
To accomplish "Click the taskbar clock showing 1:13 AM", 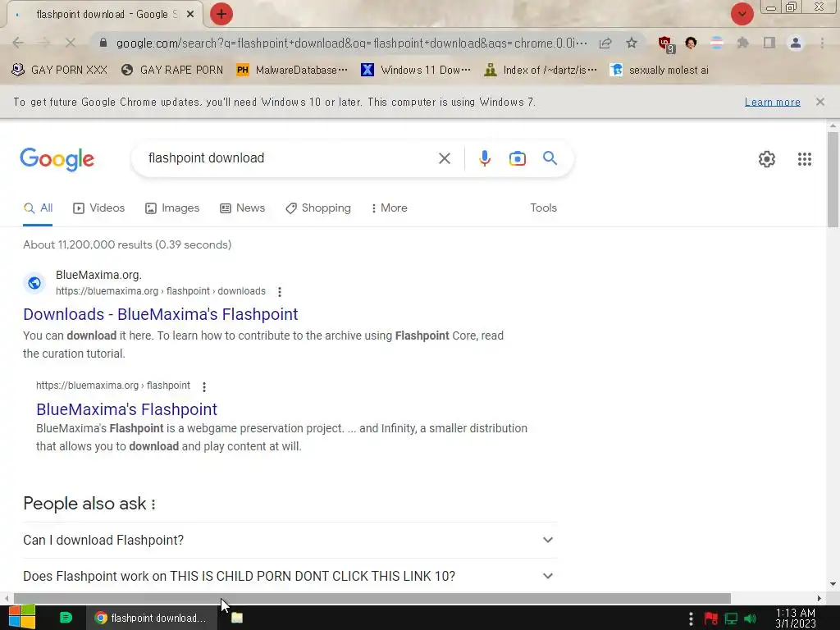I will (796, 619).
